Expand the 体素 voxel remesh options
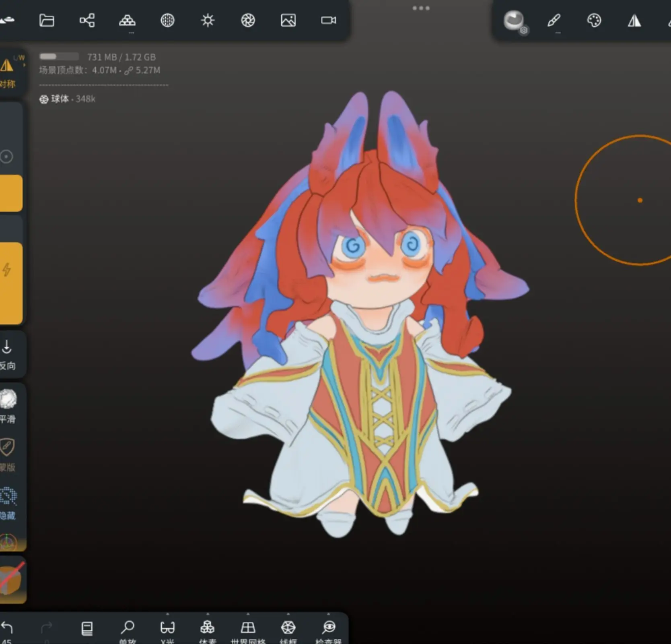This screenshot has width=671, height=644. (x=208, y=628)
